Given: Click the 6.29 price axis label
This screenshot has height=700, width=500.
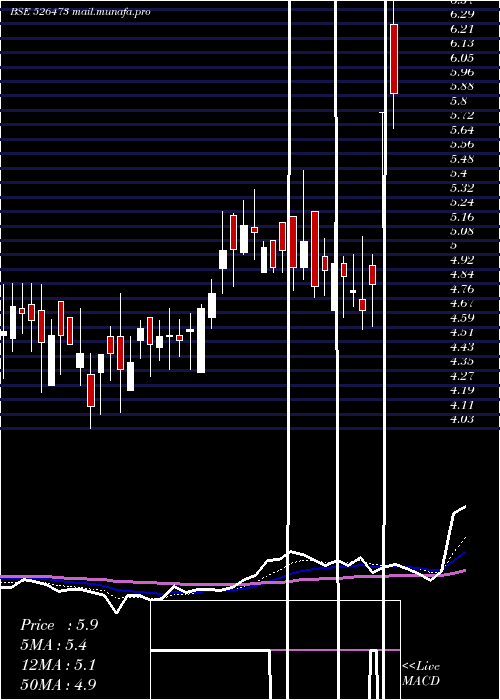Looking at the screenshot, I should tap(462, 14).
